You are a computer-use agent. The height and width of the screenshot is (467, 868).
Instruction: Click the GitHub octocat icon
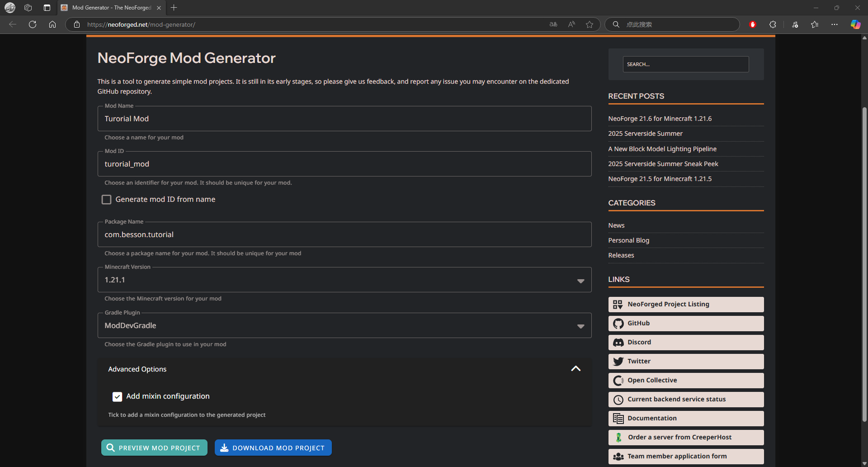[x=618, y=324]
